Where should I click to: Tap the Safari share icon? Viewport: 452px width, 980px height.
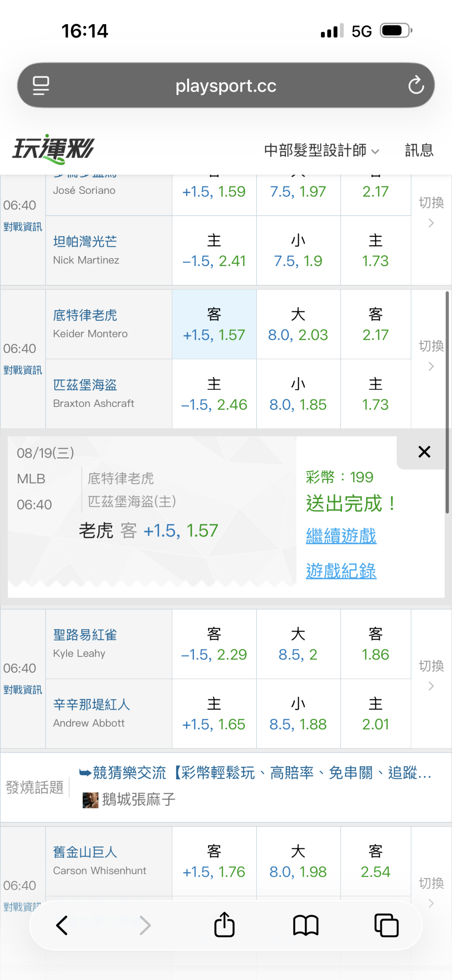(x=224, y=924)
